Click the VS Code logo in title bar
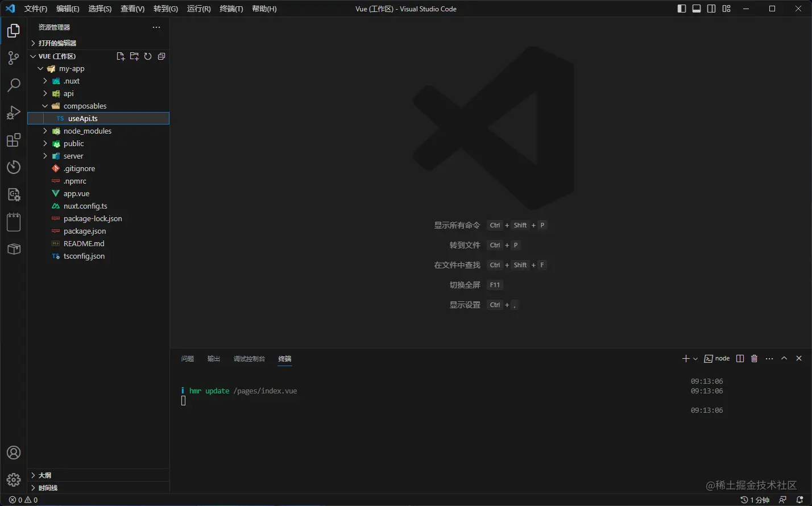The image size is (812, 506). coord(10,9)
